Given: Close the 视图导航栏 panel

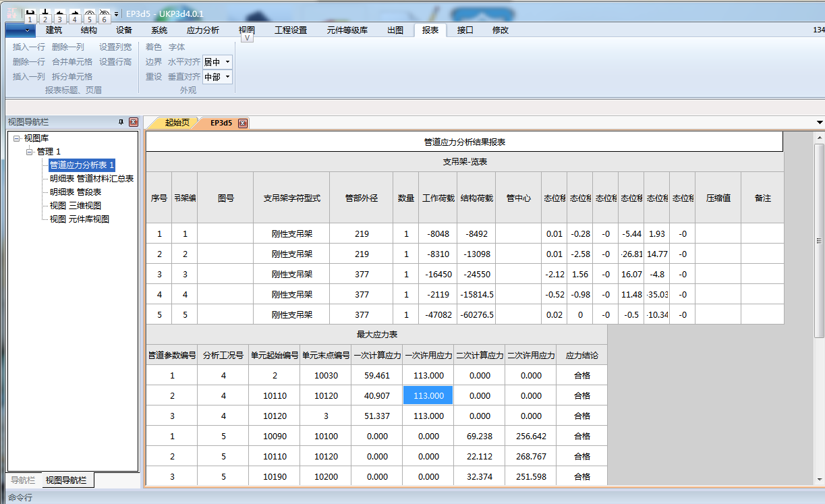Looking at the screenshot, I should pos(133,122).
